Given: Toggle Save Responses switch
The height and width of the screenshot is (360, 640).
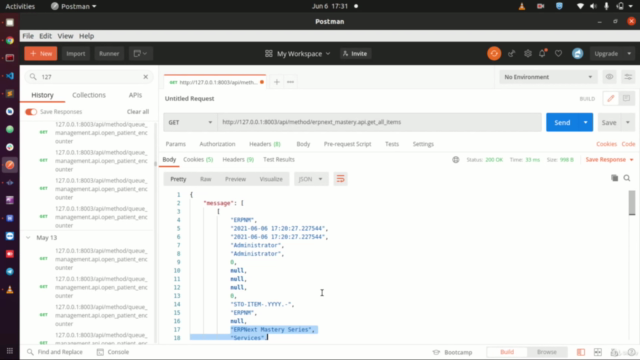Looking at the screenshot, I should click(31, 112).
